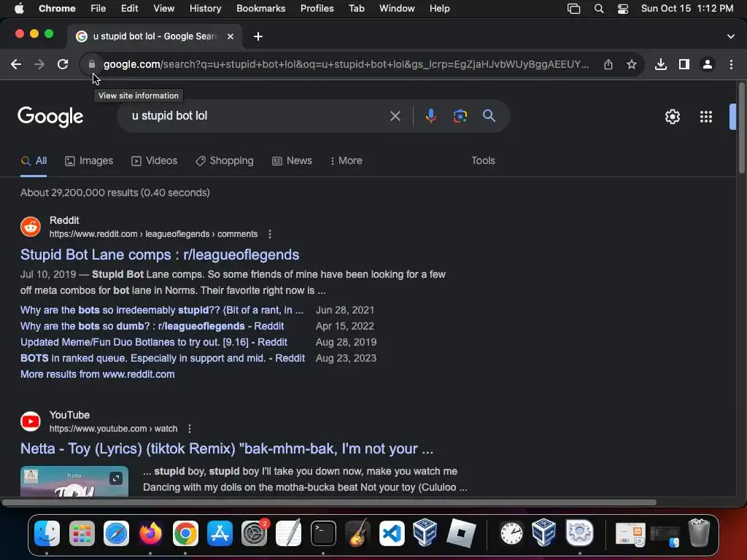Click the magnifier search button
The image size is (747, 560).
click(x=489, y=116)
